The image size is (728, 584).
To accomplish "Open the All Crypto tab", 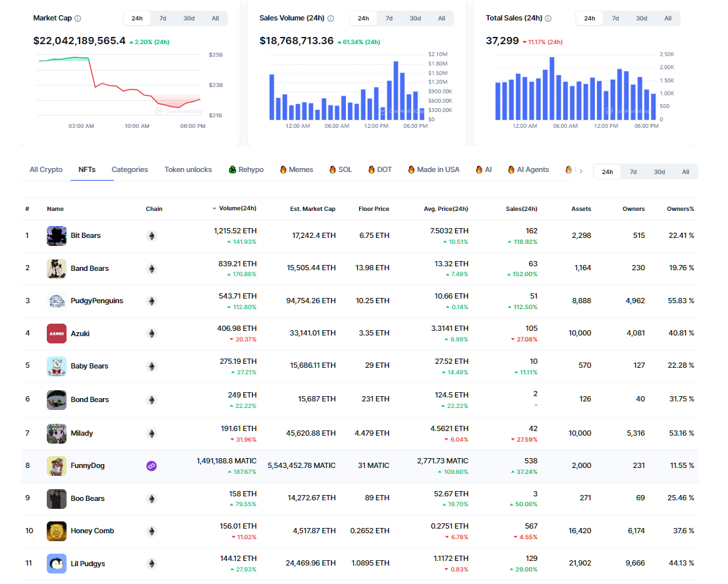I will coord(46,170).
